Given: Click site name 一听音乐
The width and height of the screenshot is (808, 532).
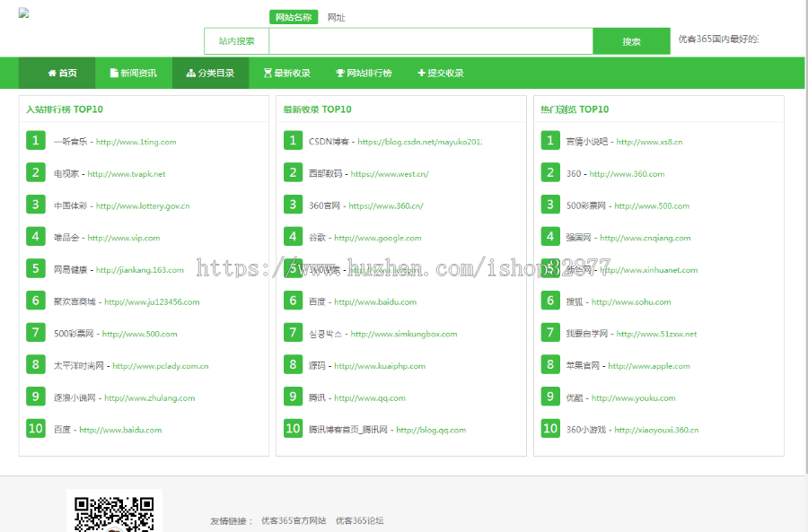Looking at the screenshot, I should tap(71, 142).
